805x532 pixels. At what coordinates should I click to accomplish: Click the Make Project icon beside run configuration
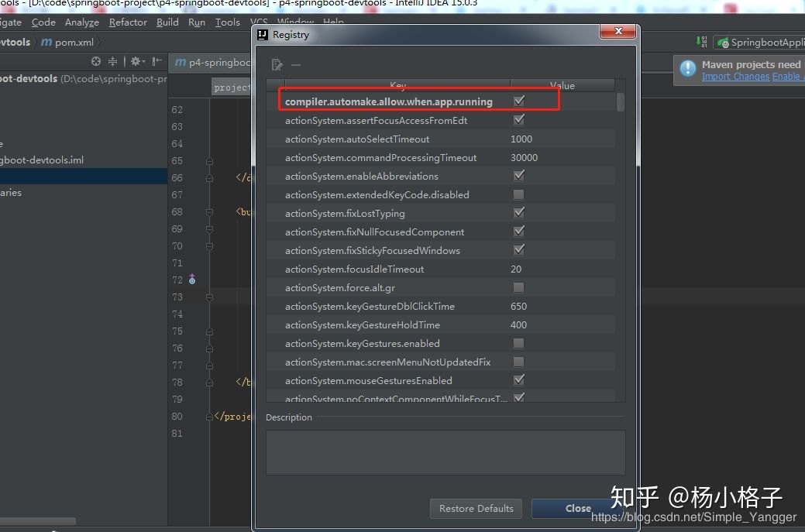701,42
